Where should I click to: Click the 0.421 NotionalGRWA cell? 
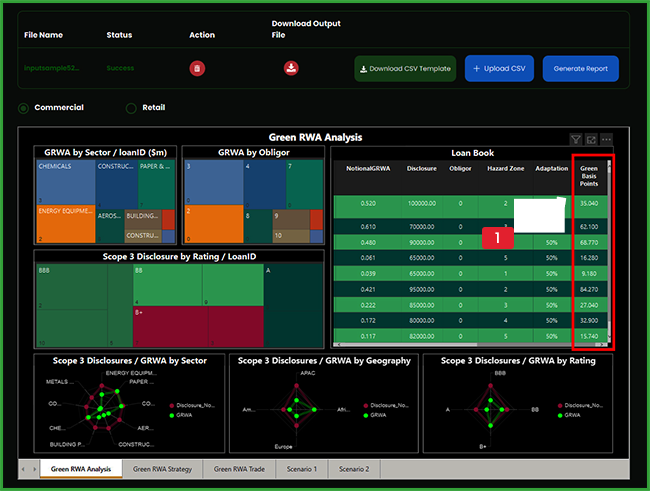tap(368, 289)
